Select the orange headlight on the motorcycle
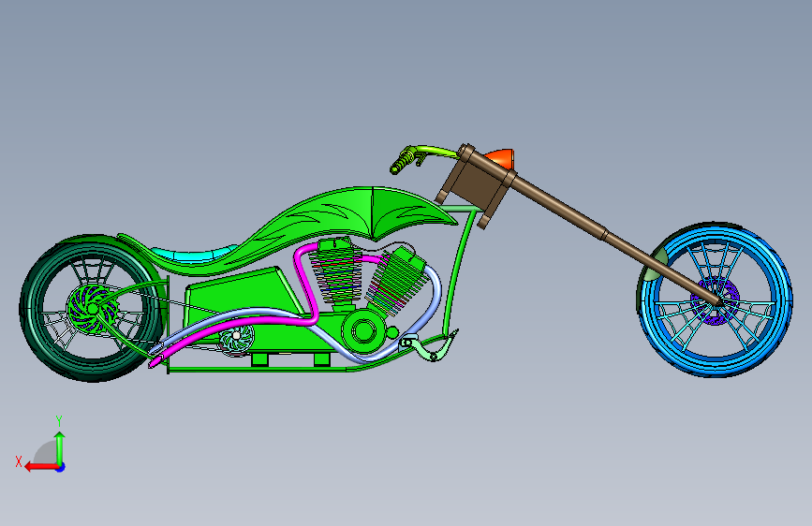This screenshot has height=526, width=812. click(501, 158)
